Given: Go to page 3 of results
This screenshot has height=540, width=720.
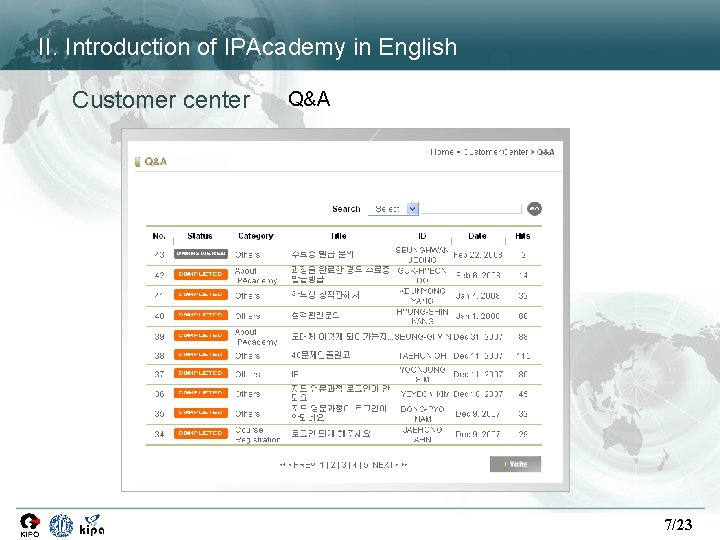Looking at the screenshot, I should (343, 465).
